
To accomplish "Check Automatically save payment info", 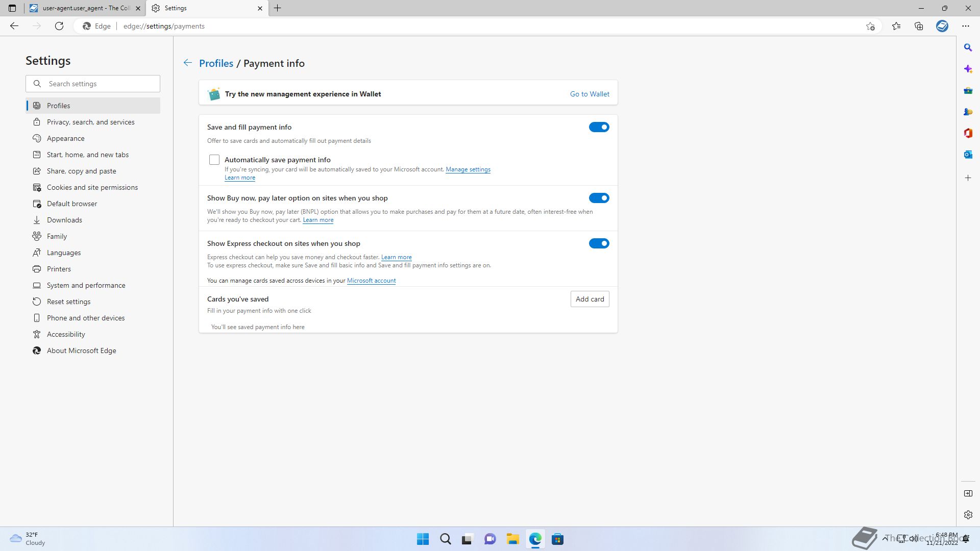I will [214, 160].
